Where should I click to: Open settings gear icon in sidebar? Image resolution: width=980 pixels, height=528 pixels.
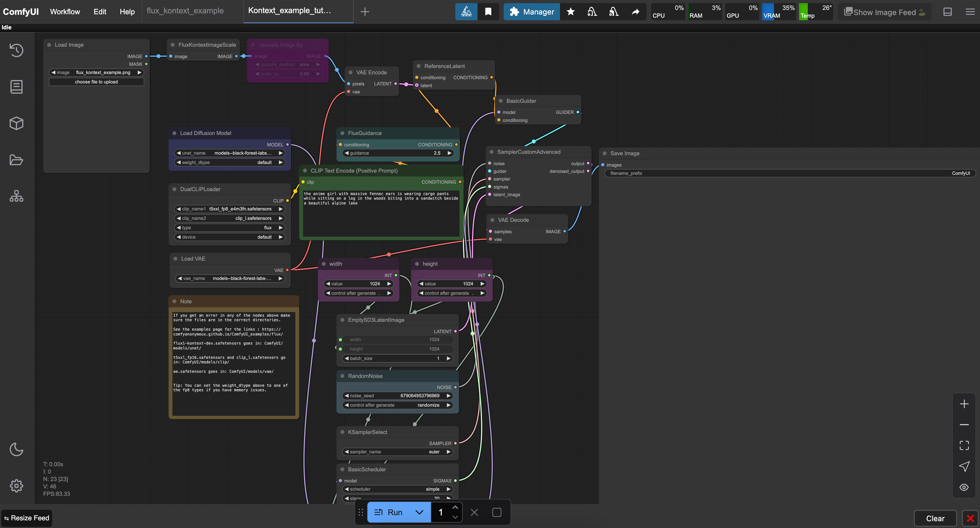click(x=16, y=486)
